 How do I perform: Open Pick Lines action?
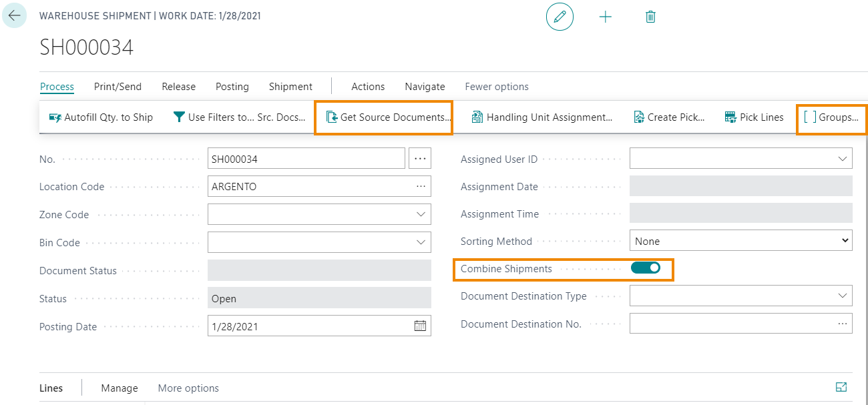coord(754,117)
